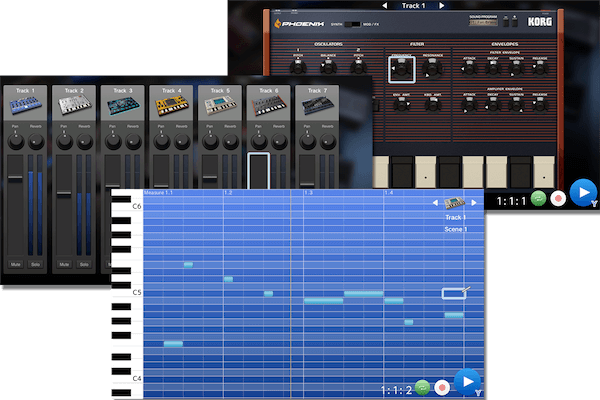The width and height of the screenshot is (600, 400).
Task: Switch to next gadget in piano roll
Action: 474,203
